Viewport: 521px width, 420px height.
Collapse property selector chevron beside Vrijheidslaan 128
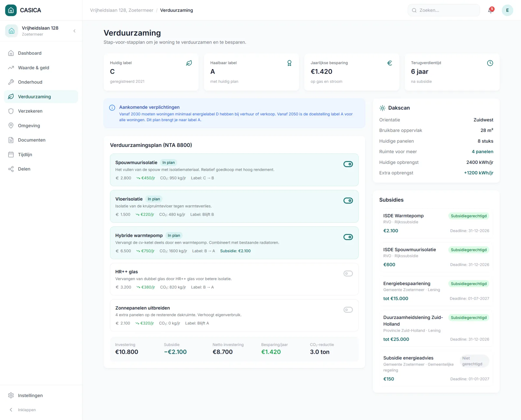[75, 31]
